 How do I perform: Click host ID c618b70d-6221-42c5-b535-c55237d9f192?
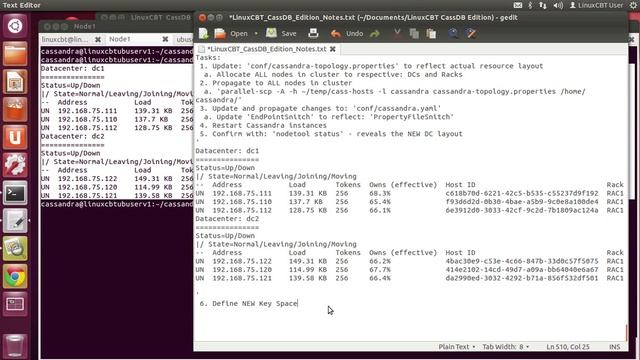(522, 193)
